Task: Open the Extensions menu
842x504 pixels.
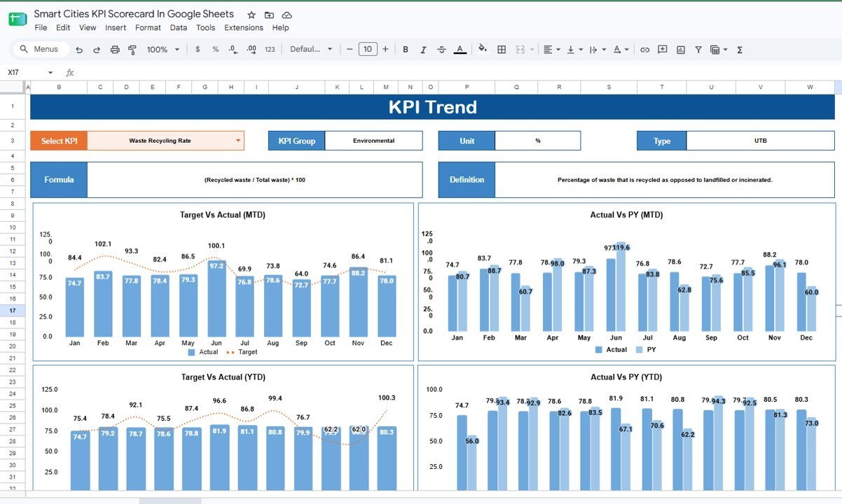Action: (244, 28)
